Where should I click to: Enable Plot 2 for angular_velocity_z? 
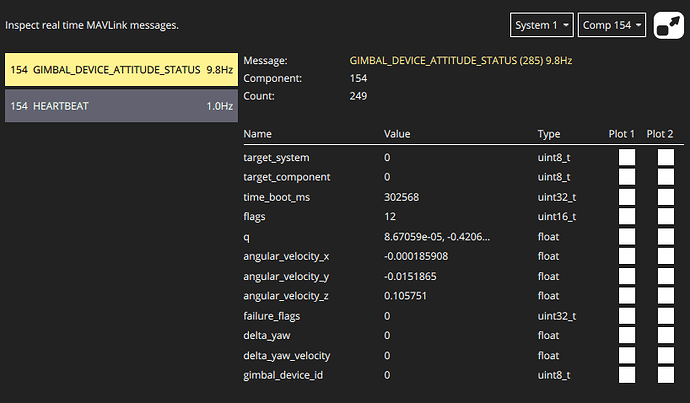coord(666,296)
